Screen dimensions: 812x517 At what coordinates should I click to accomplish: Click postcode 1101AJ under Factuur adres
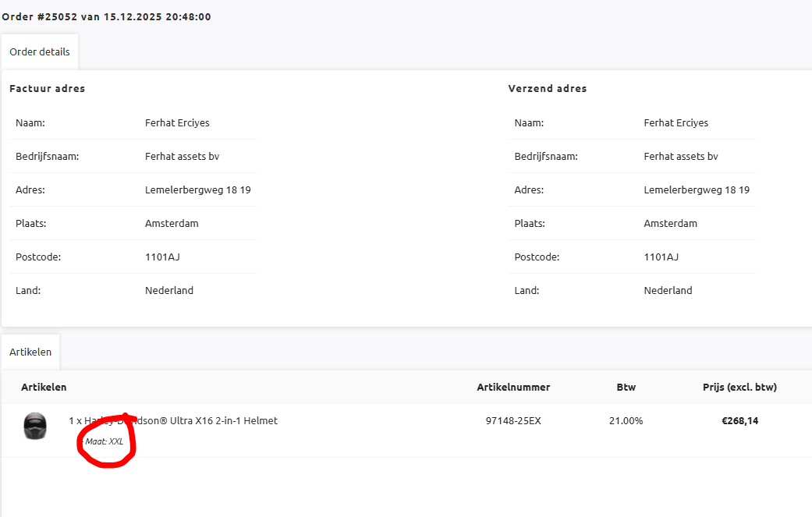click(x=162, y=257)
